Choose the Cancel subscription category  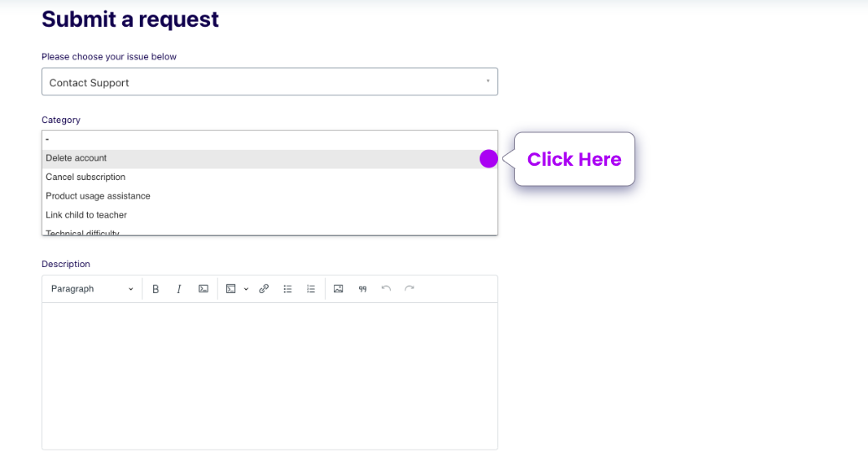pos(85,178)
